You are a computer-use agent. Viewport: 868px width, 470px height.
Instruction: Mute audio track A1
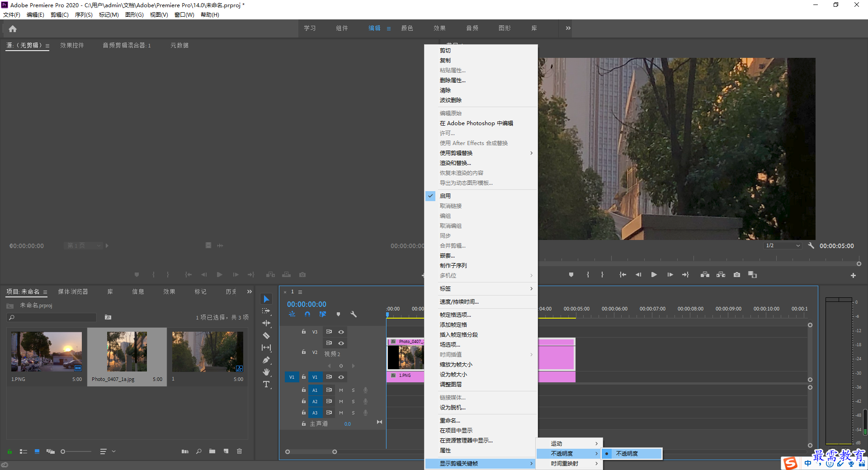point(341,390)
